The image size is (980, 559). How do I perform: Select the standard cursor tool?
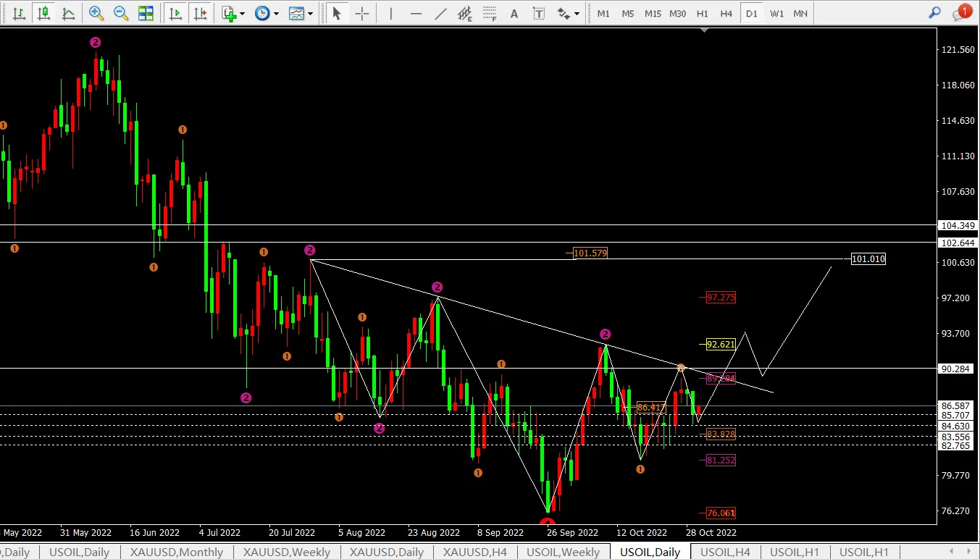click(x=336, y=13)
